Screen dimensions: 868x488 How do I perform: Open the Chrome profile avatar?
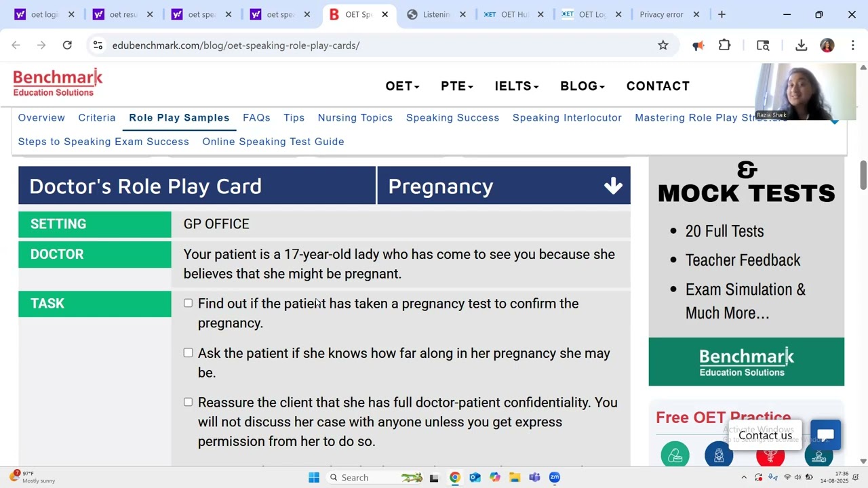pyautogui.click(x=827, y=45)
